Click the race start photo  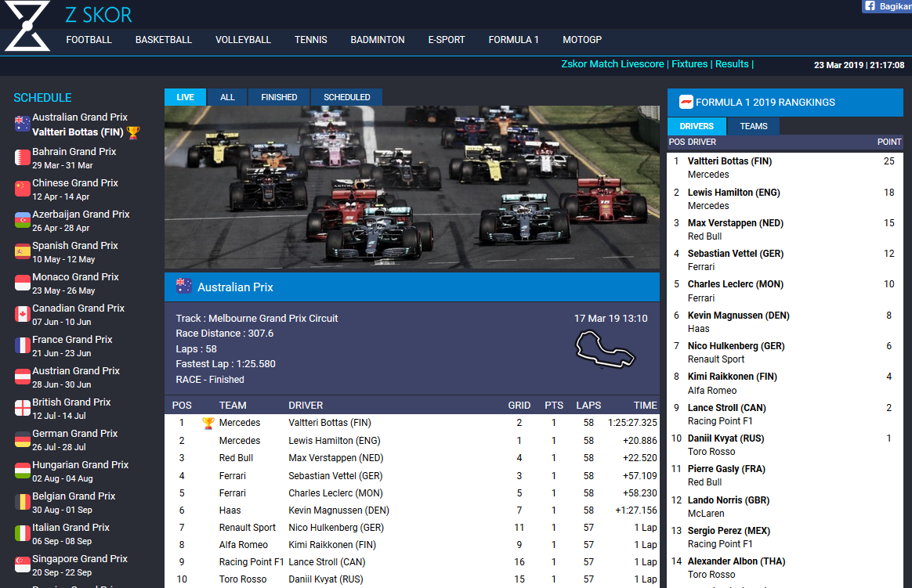[412, 187]
